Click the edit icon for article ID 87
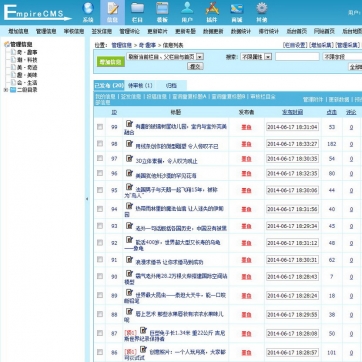The width and height of the screenshot is (362, 362). coord(143,330)
